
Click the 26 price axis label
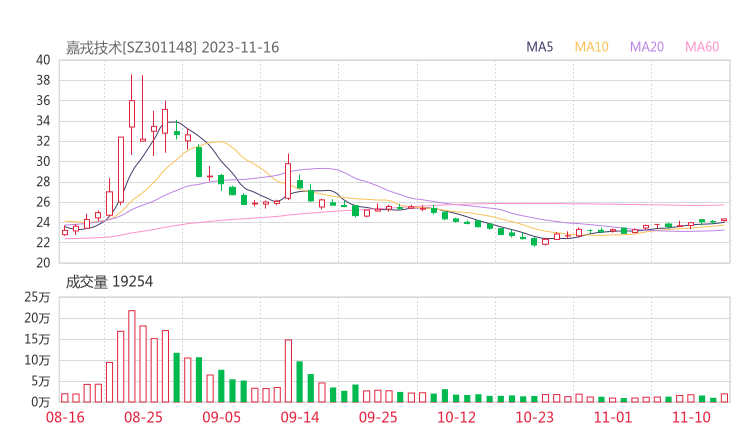43,202
